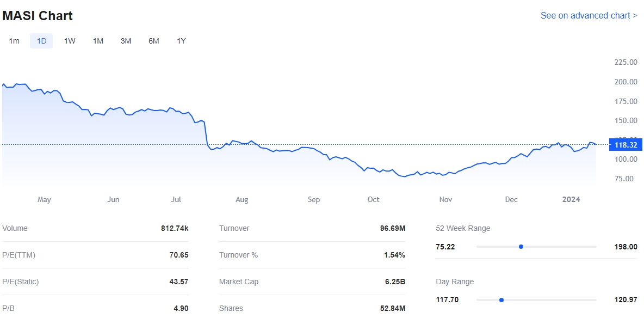Select the 6M time range tab

154,41
